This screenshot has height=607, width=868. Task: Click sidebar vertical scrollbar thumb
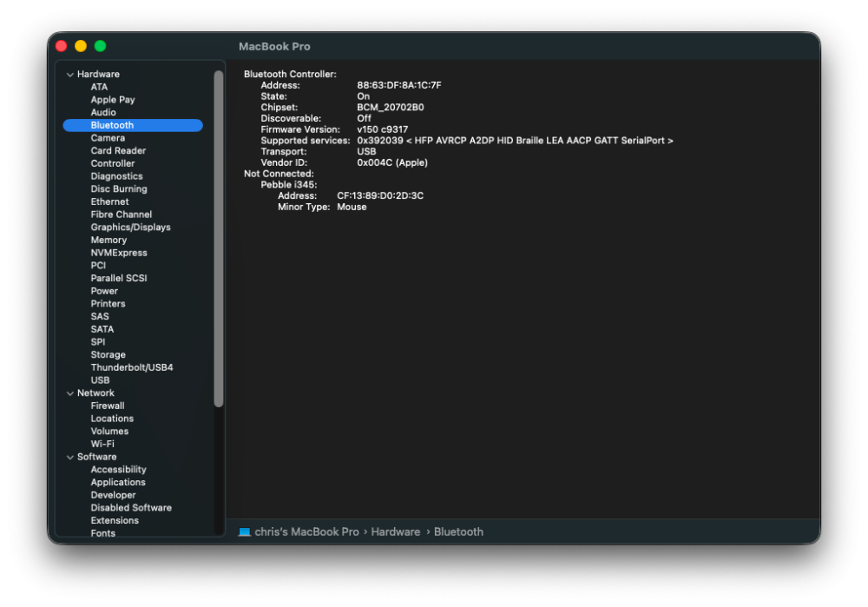pyautogui.click(x=219, y=239)
